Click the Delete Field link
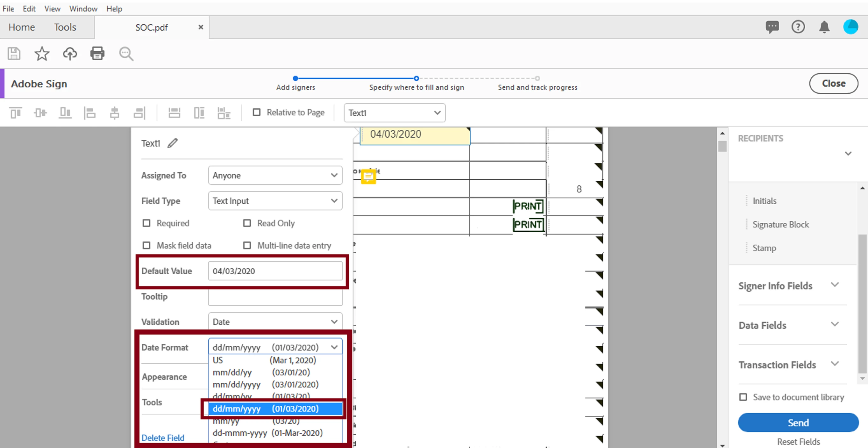This screenshot has width=868, height=448. point(163,437)
